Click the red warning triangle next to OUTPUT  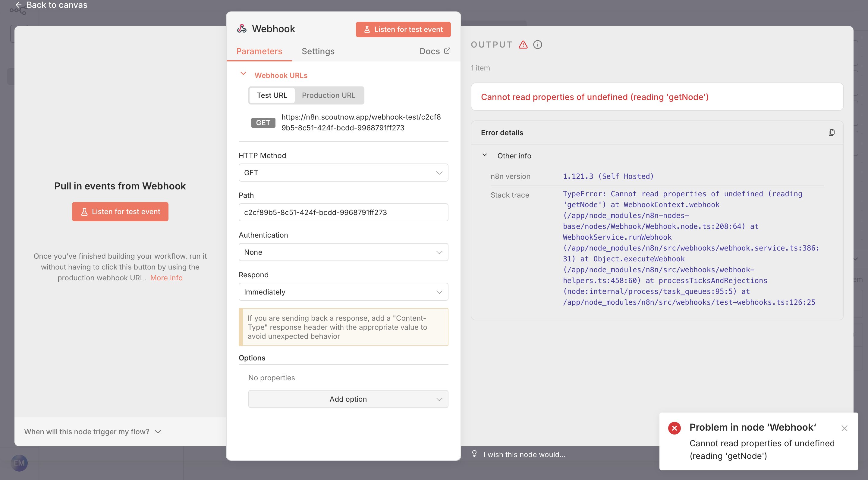click(x=523, y=45)
